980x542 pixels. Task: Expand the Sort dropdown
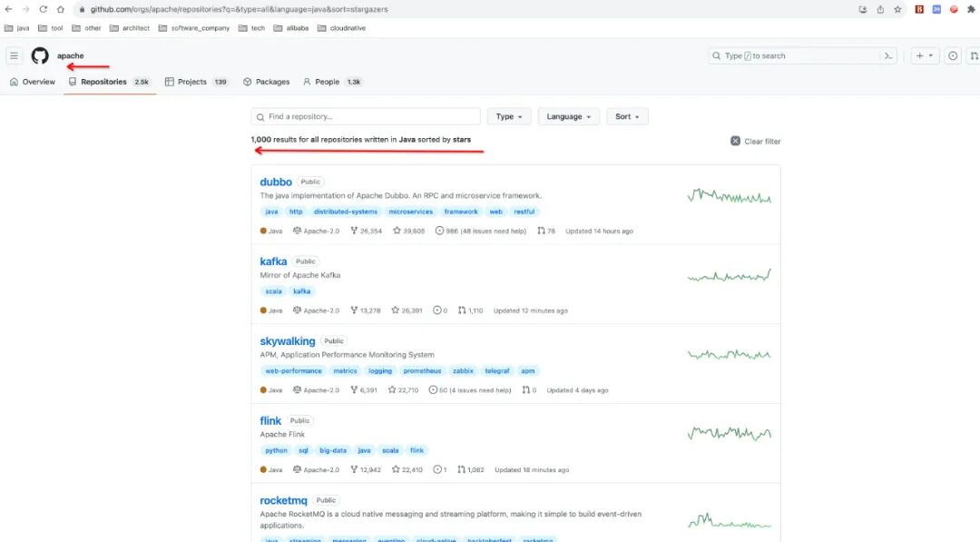point(627,116)
